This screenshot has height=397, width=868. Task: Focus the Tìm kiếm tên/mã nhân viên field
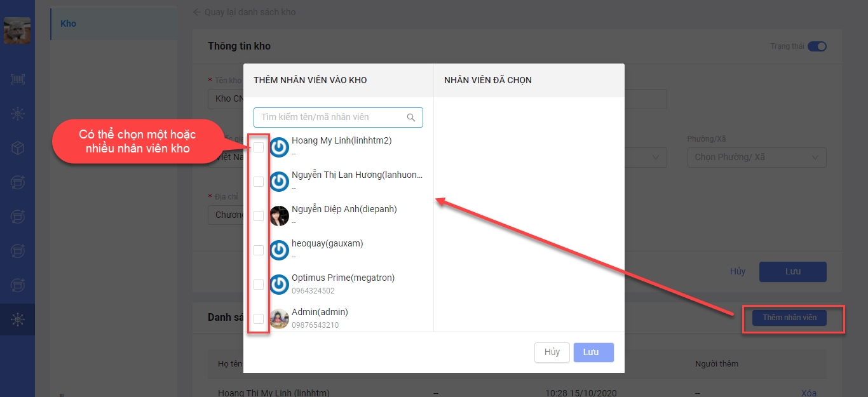coord(330,118)
